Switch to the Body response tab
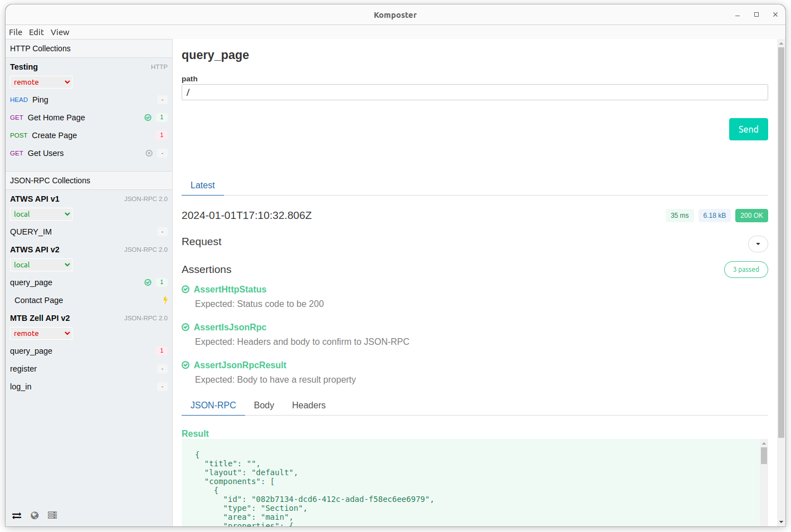This screenshot has width=791, height=532. pos(264,406)
